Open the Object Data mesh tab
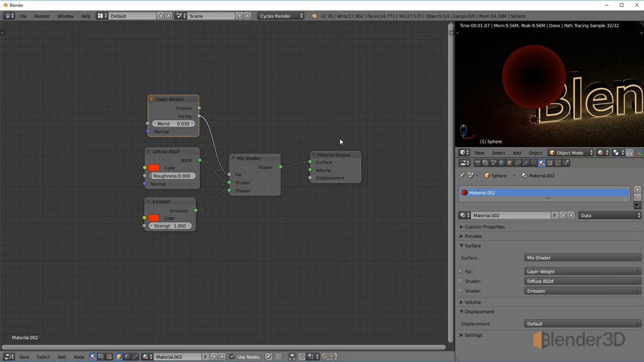644x362 pixels. coord(534,163)
